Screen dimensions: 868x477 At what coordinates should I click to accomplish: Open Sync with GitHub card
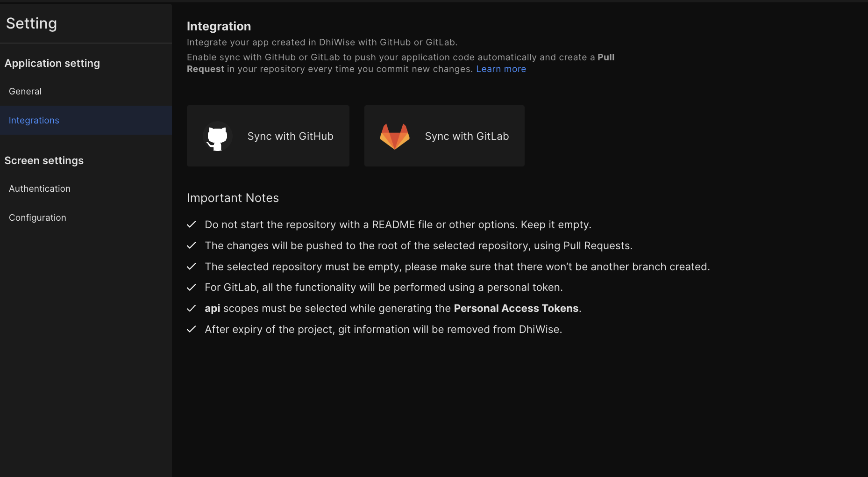point(268,136)
